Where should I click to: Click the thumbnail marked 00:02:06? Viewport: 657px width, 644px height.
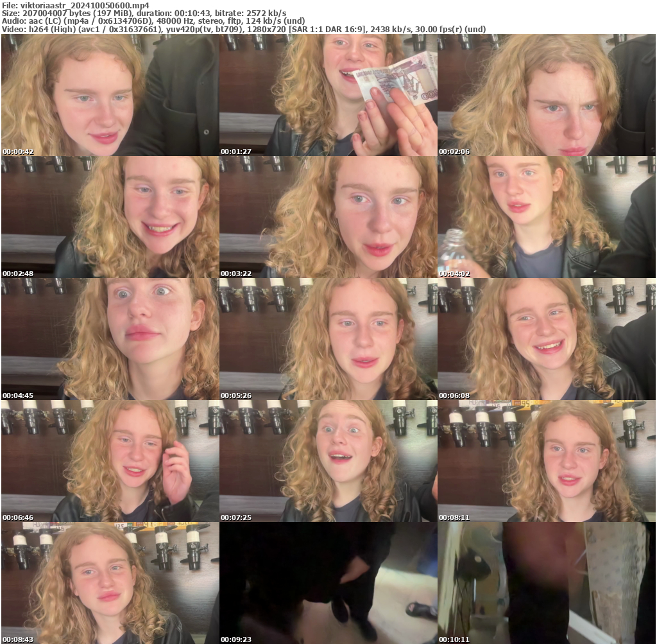[545, 95]
